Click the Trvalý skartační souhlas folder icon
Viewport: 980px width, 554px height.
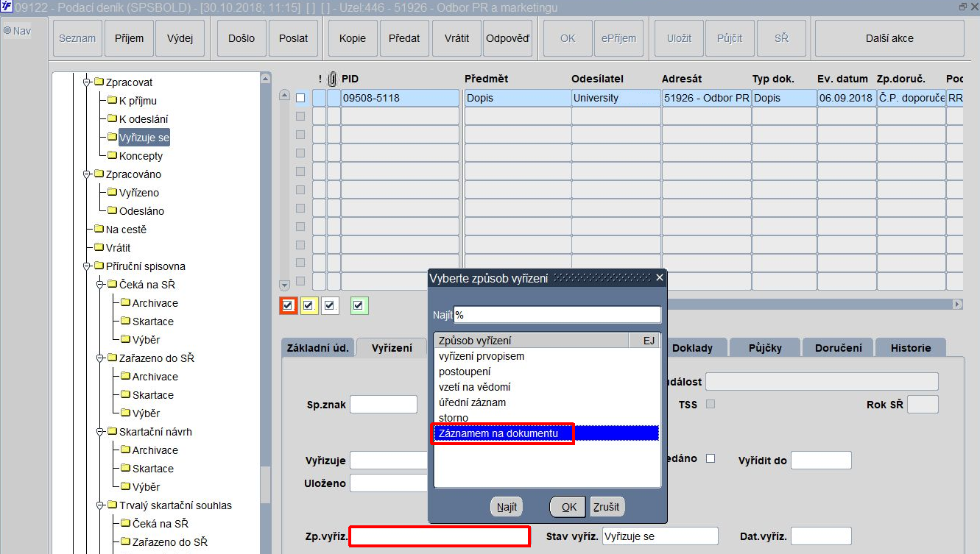tap(112, 505)
